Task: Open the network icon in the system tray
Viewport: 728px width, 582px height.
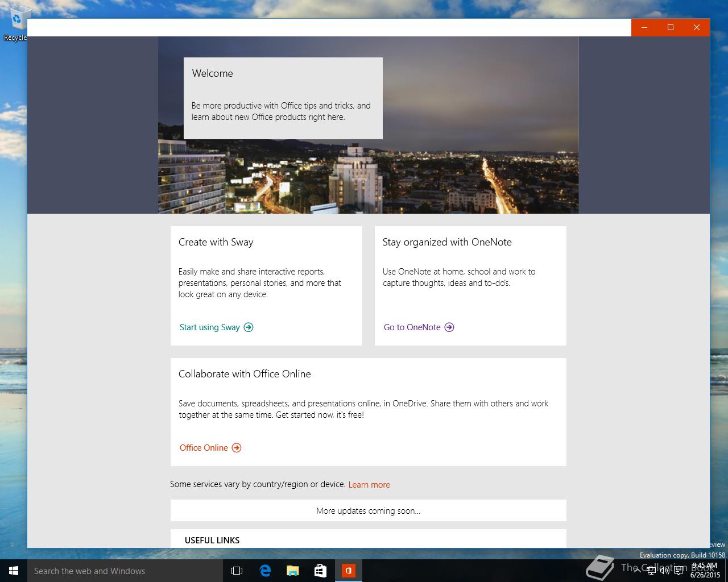Action: 651,571
